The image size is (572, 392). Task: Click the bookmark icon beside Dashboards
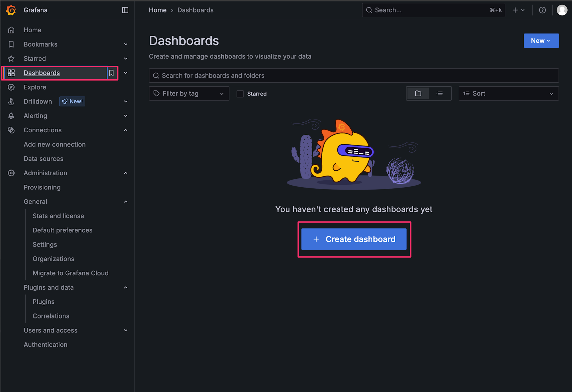(x=112, y=73)
